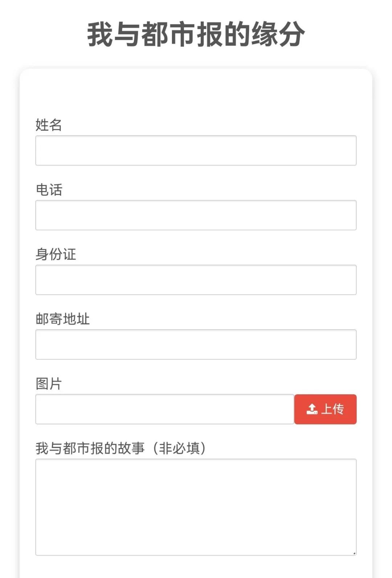The image size is (392, 578).
Task: Click the upload arrow icon
Action: click(x=312, y=409)
